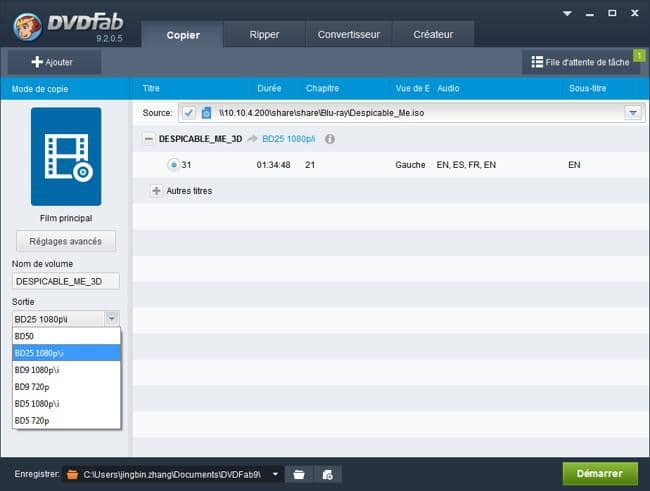
Task: Collapse the DESPICABLE_ME_3D title group
Action: click(x=148, y=139)
